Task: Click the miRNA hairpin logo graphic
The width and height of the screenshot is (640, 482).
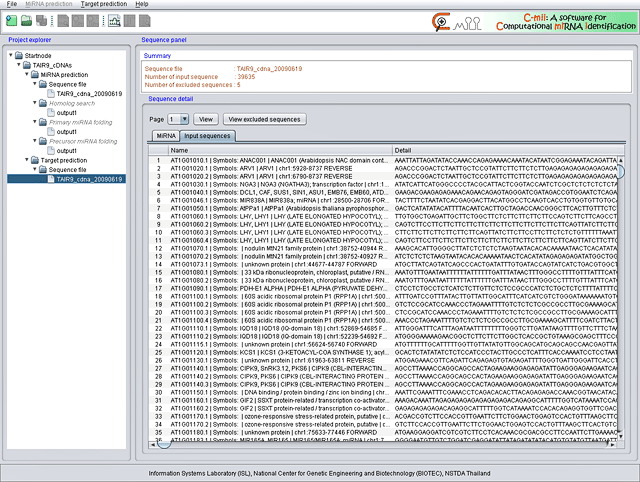Action: [x=467, y=23]
